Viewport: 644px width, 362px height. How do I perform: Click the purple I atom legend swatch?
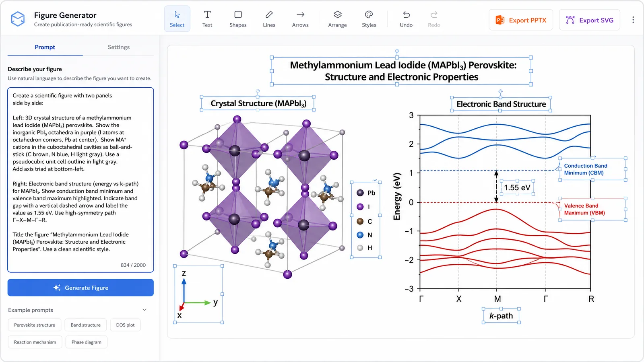pyautogui.click(x=360, y=207)
